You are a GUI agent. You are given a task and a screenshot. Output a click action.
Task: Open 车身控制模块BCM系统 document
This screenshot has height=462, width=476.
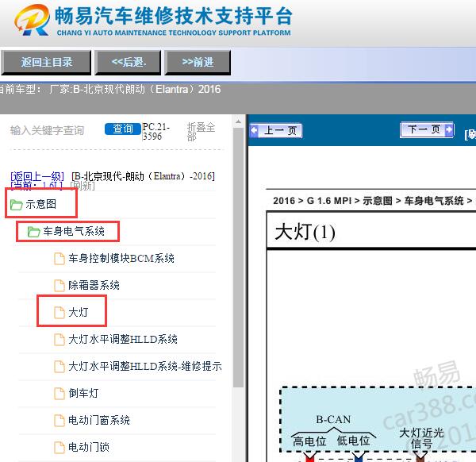point(121,259)
